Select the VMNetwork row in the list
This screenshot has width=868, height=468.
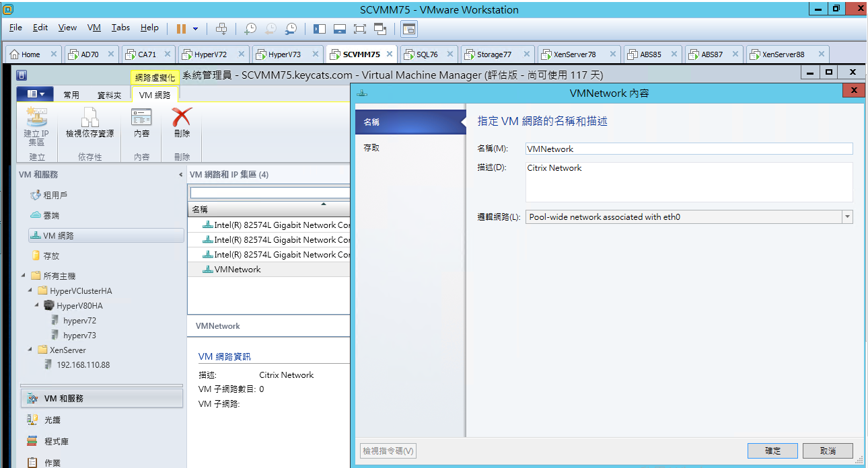(269, 269)
